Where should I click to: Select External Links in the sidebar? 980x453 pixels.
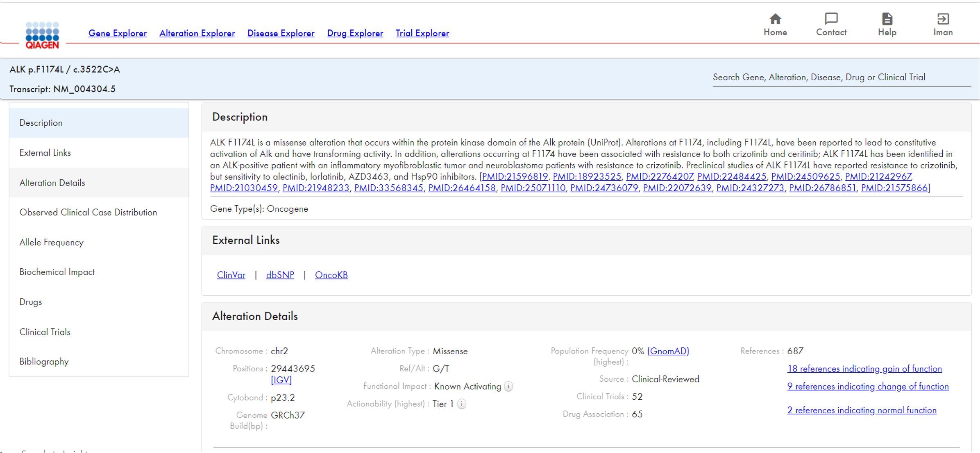point(99,153)
